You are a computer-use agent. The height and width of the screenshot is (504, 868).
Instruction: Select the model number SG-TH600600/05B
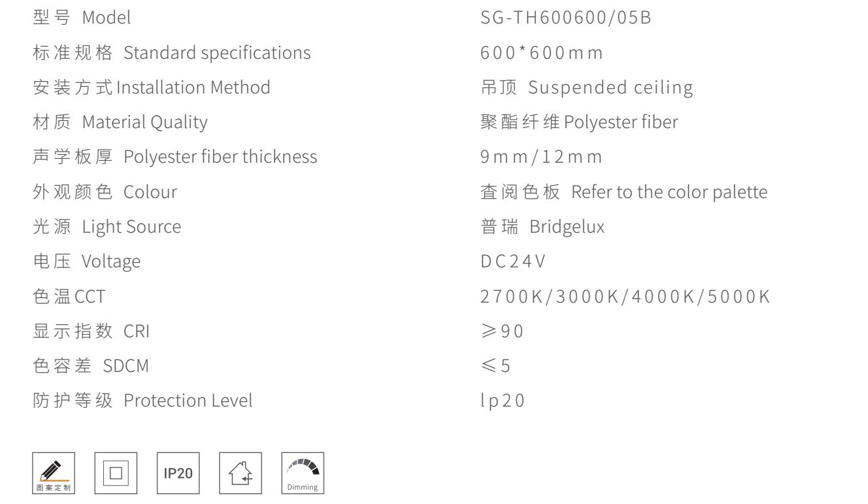pyautogui.click(x=565, y=19)
